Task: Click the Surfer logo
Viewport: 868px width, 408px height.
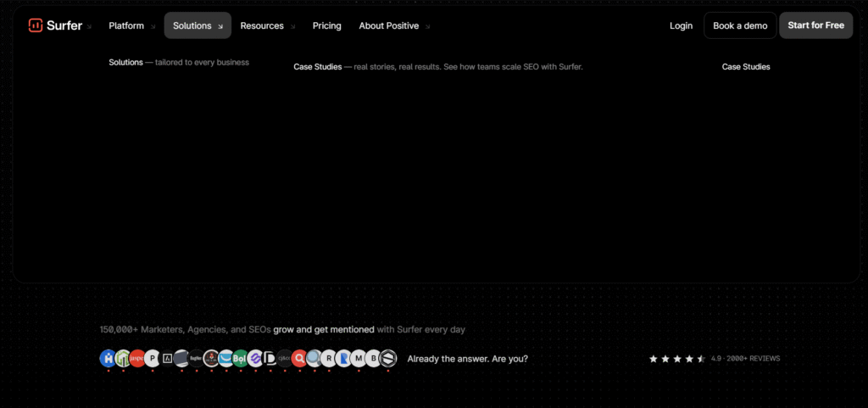Action: (x=54, y=25)
